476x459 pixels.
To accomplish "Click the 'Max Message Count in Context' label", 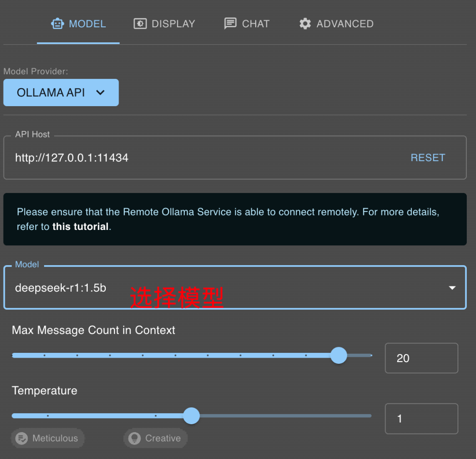I will pyautogui.click(x=93, y=330).
